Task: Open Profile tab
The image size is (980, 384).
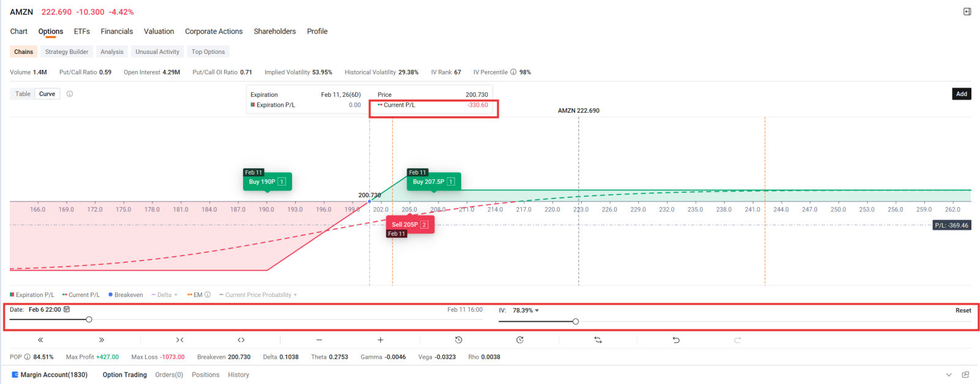Action: coord(317,31)
